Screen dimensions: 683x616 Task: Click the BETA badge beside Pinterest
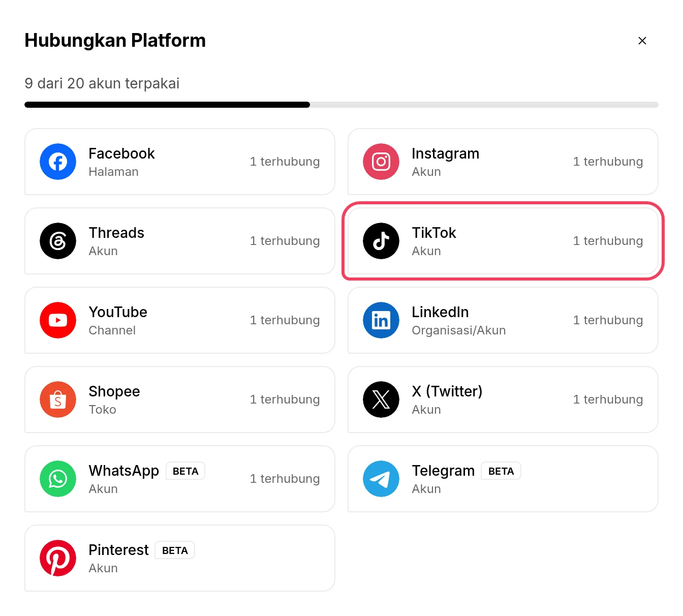(175, 550)
